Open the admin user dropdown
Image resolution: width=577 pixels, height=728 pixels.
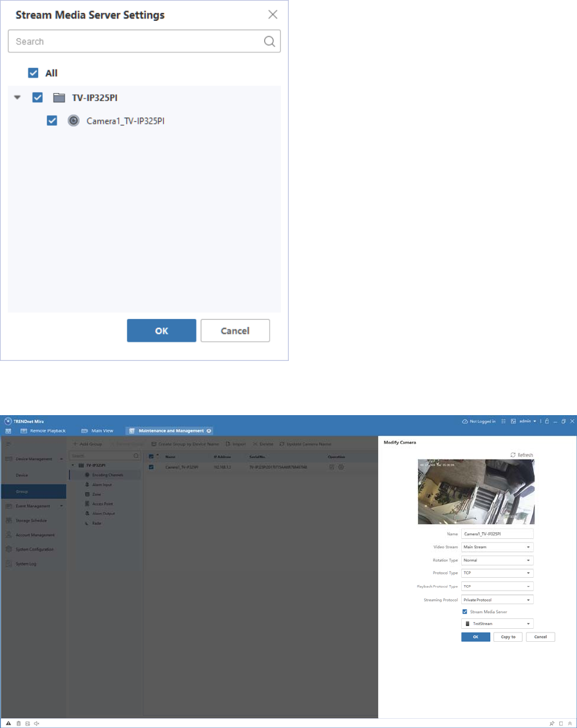(528, 421)
